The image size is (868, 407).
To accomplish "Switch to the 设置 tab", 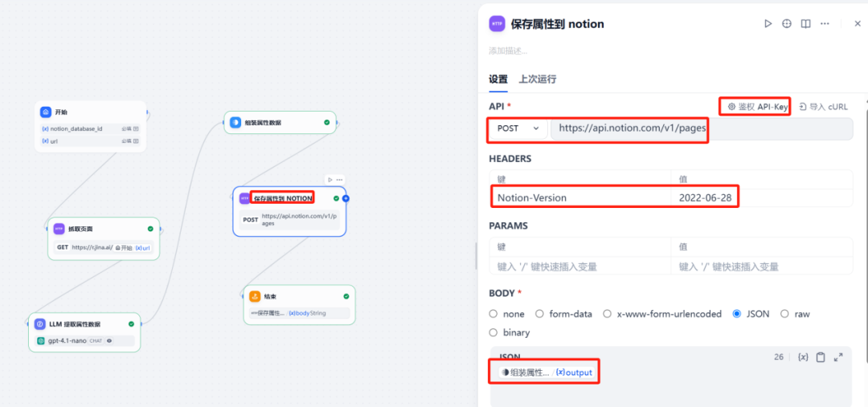I will pyautogui.click(x=498, y=79).
